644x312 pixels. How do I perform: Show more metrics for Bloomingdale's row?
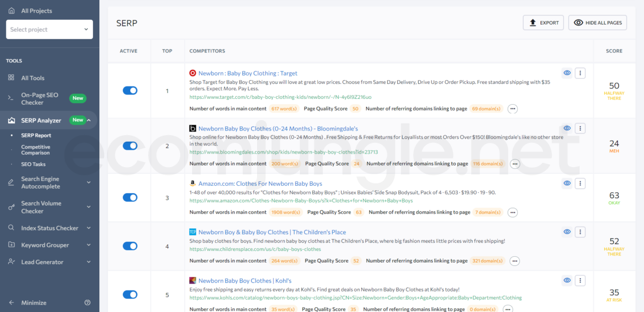point(515,164)
